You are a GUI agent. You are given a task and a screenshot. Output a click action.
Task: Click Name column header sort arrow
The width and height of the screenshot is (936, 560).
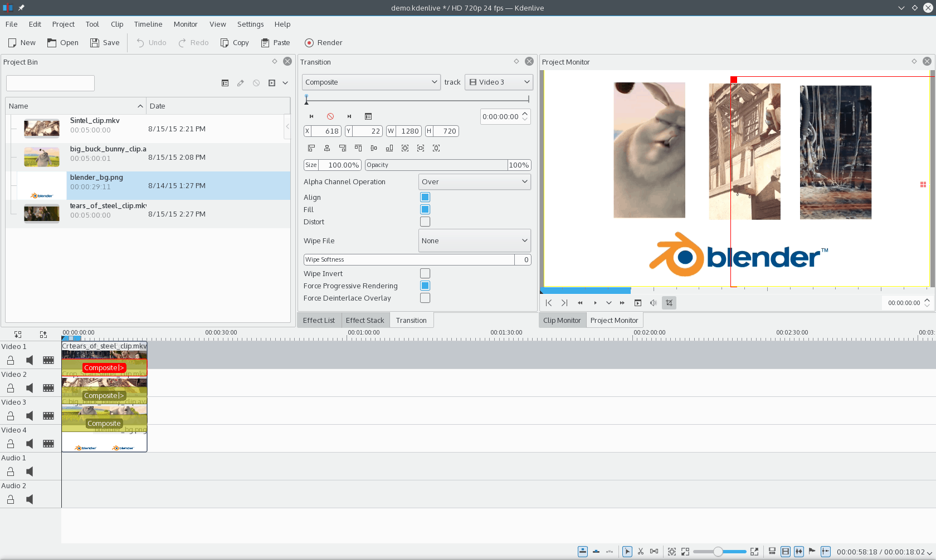(x=140, y=106)
